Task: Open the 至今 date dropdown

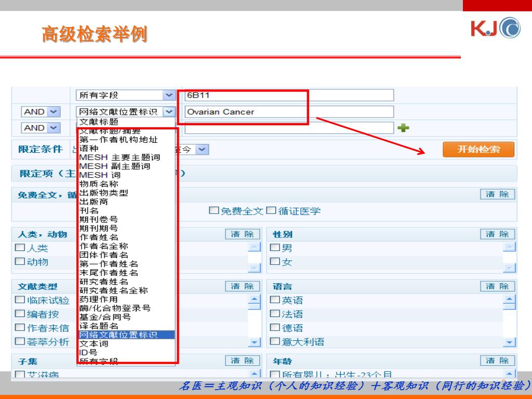Action: tap(202, 149)
